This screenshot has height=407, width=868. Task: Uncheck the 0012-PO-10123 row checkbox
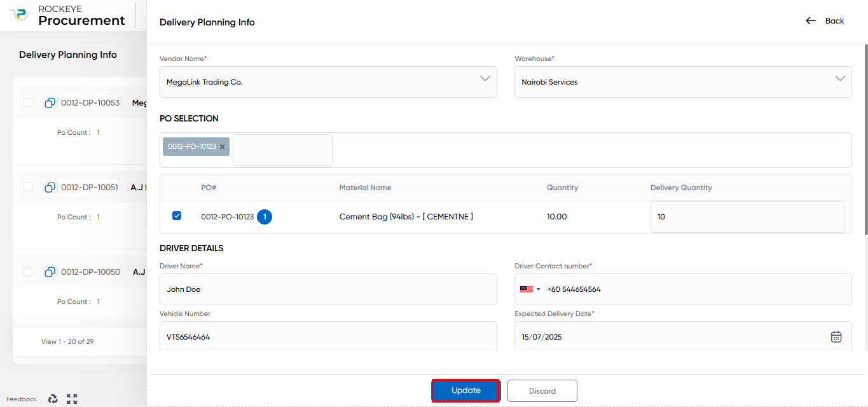click(177, 216)
